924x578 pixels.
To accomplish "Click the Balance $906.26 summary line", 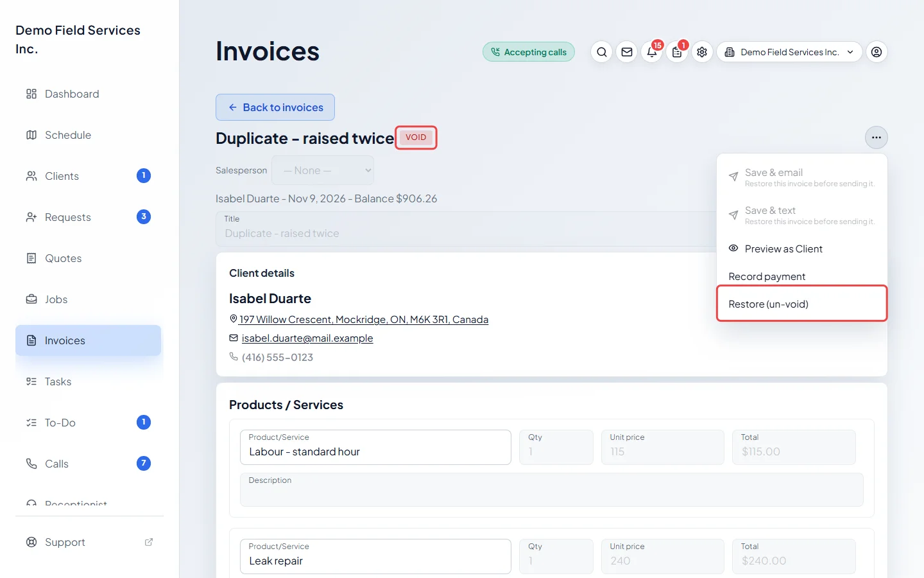I will pos(396,198).
